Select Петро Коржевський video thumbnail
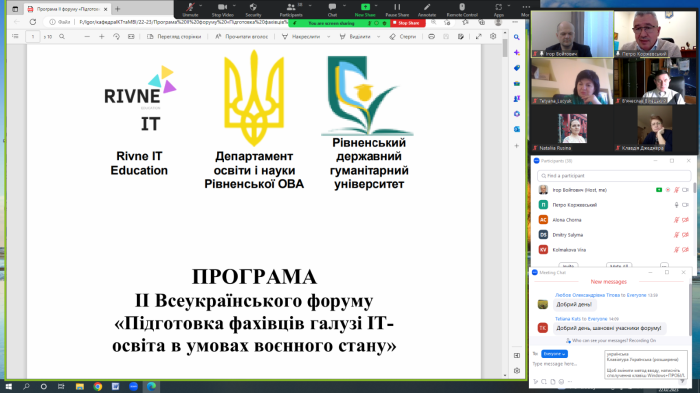This screenshot has width=700, height=393. 655,35
